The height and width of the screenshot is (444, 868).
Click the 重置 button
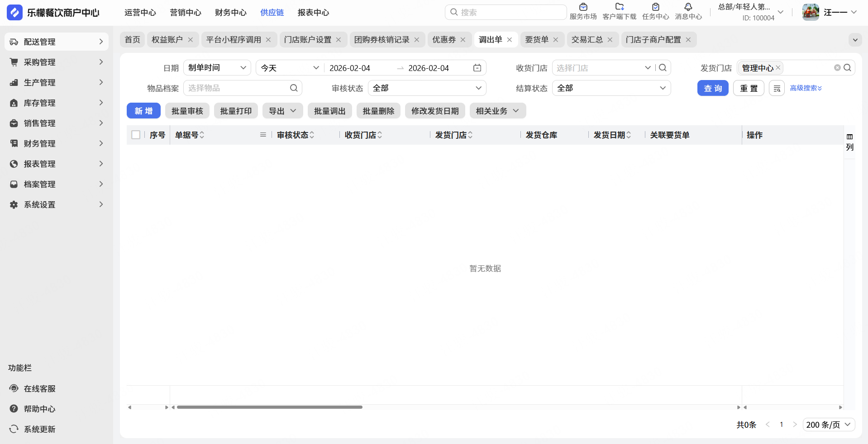point(749,88)
